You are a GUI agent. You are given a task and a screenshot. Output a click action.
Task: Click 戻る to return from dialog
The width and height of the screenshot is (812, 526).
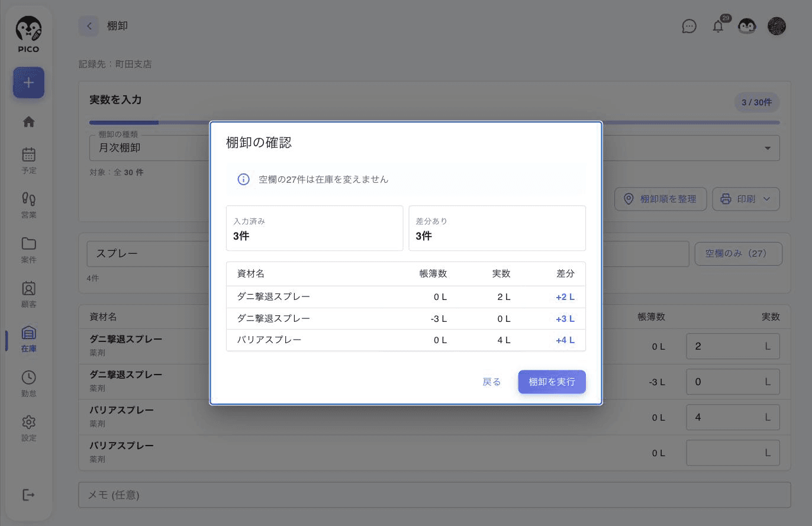(492, 382)
